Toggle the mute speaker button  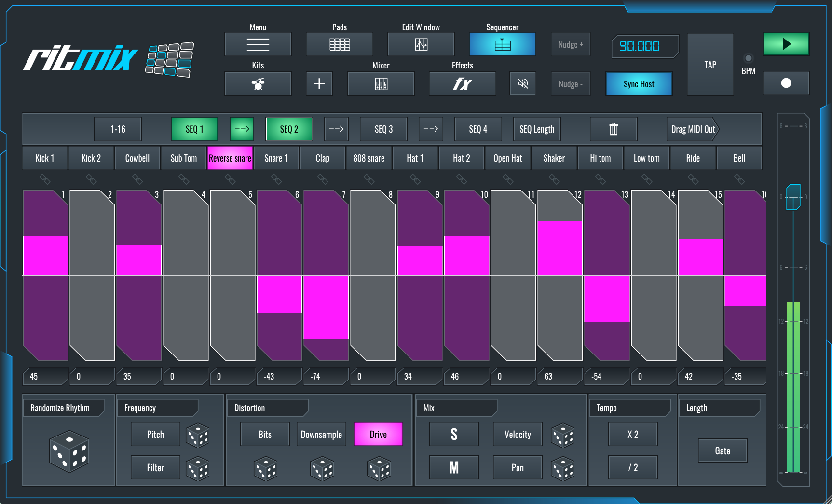pos(522,84)
